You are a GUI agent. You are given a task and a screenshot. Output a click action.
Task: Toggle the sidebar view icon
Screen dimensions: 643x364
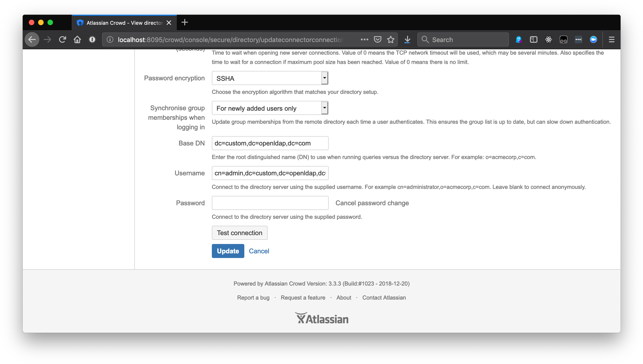click(x=533, y=39)
